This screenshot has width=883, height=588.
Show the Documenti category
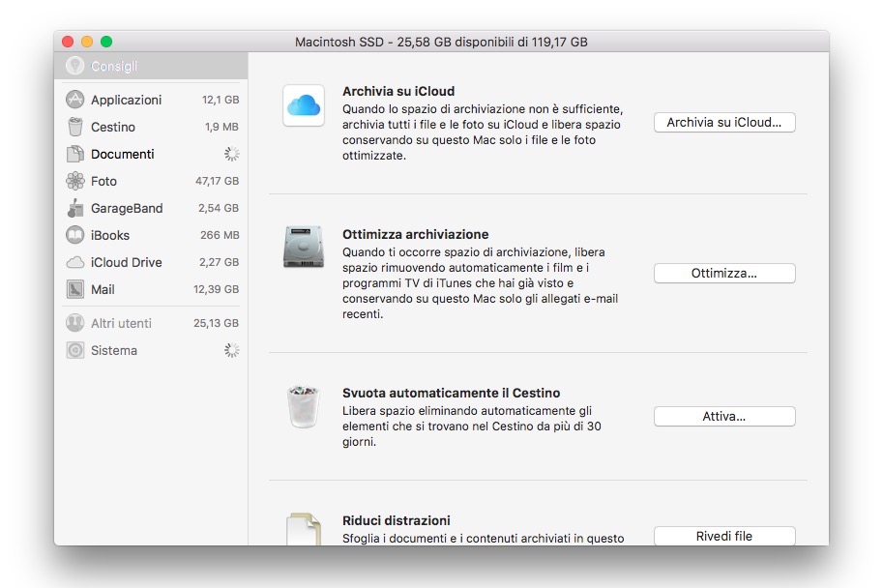click(151, 154)
